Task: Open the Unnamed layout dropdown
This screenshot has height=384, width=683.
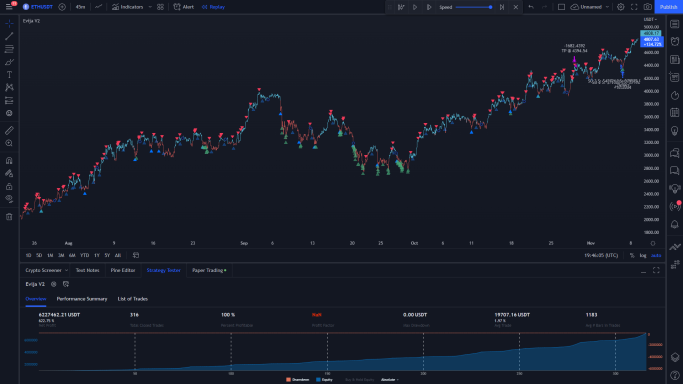Action: (x=607, y=7)
